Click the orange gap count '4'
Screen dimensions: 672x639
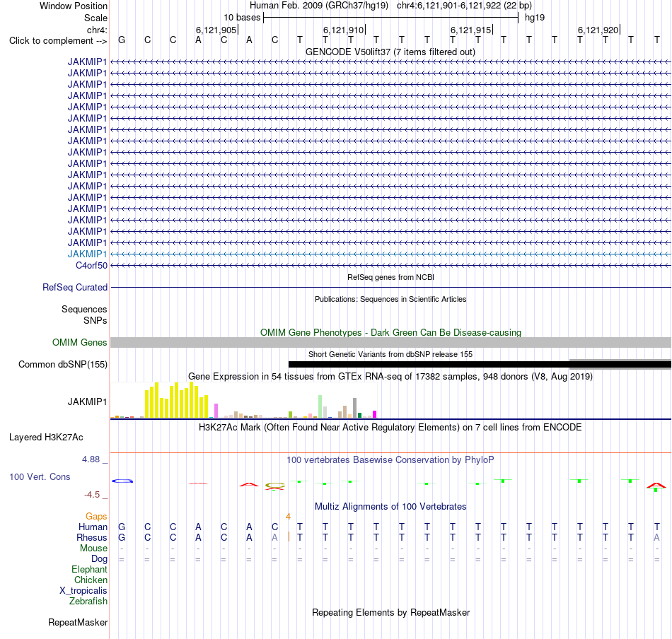click(x=289, y=517)
